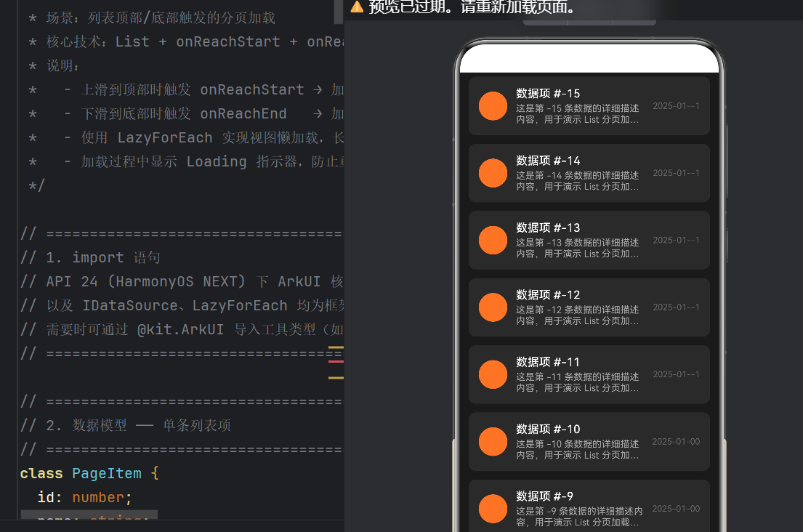
Task: Click date 2025-01-00 on item #-10 card
Action: tap(676, 441)
